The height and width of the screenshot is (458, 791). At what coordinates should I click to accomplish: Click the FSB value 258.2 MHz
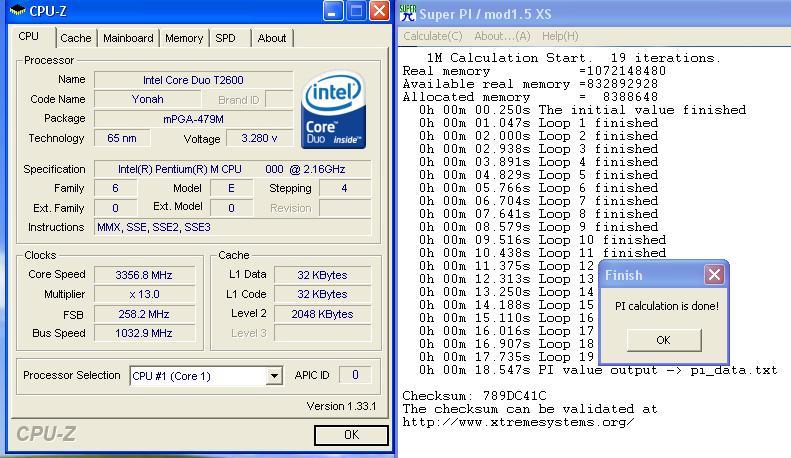(144, 314)
